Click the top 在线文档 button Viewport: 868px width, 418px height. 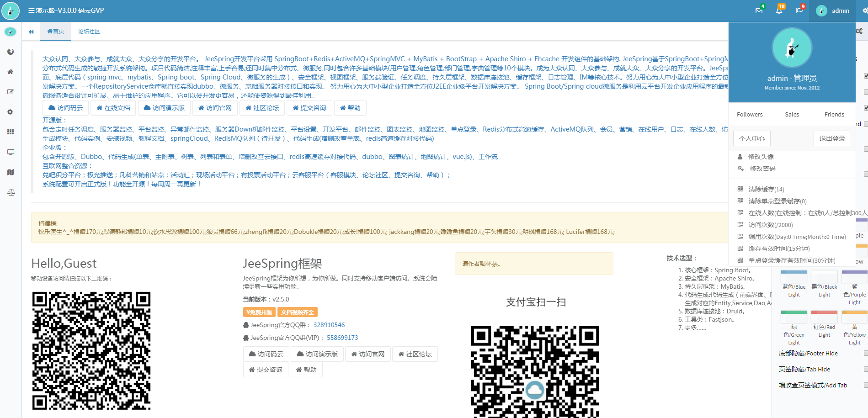tap(113, 108)
